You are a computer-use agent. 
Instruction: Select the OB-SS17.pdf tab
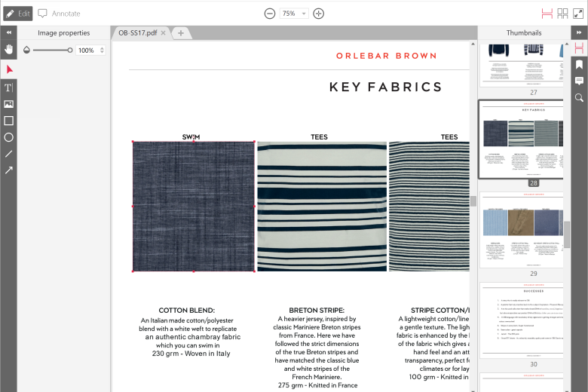click(138, 33)
